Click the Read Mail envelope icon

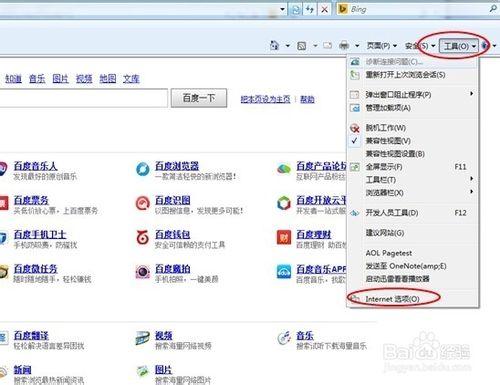click(x=327, y=45)
